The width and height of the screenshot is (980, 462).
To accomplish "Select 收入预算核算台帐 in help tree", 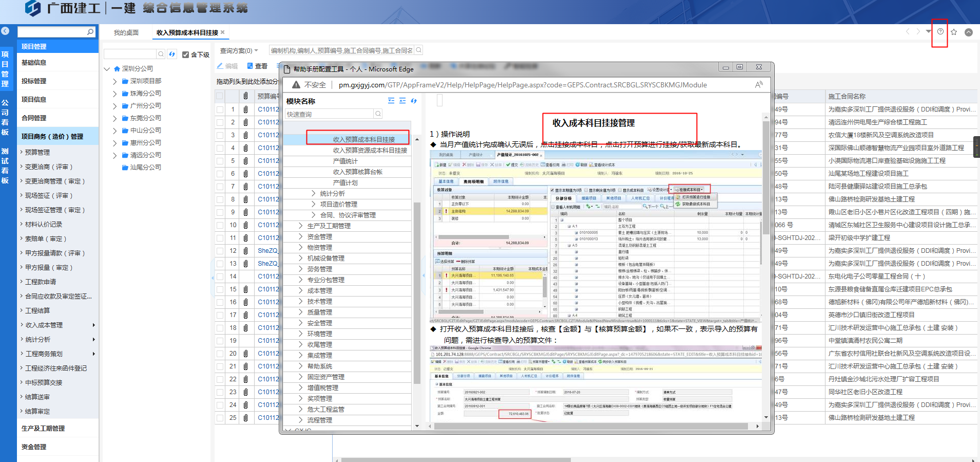I will click(358, 172).
